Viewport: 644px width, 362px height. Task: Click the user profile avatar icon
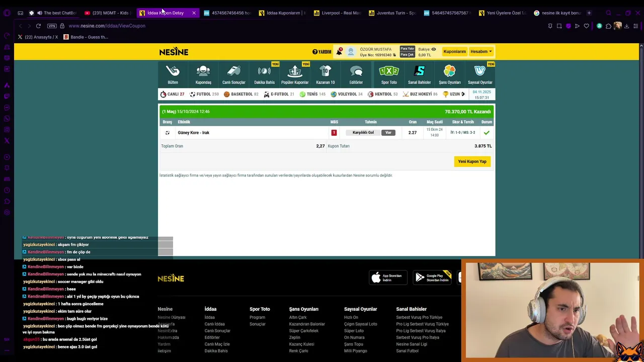[x=351, y=52]
